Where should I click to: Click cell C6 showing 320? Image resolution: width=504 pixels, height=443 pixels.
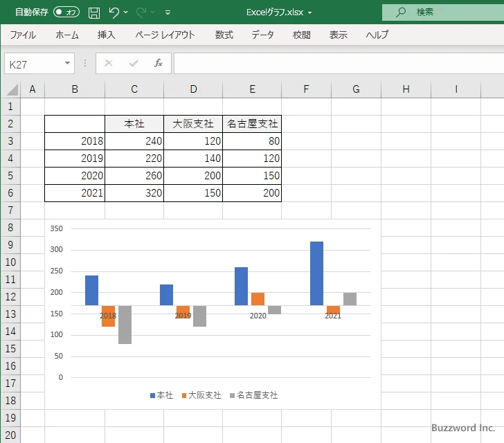pyautogui.click(x=134, y=193)
